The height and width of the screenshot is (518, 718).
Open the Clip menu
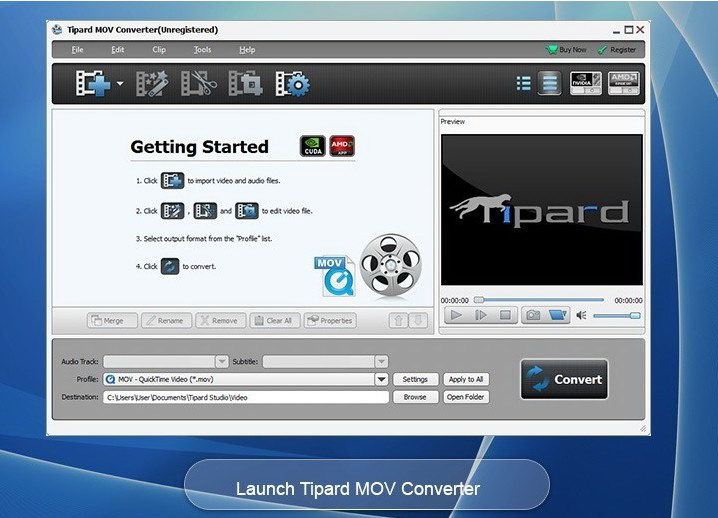[159, 49]
